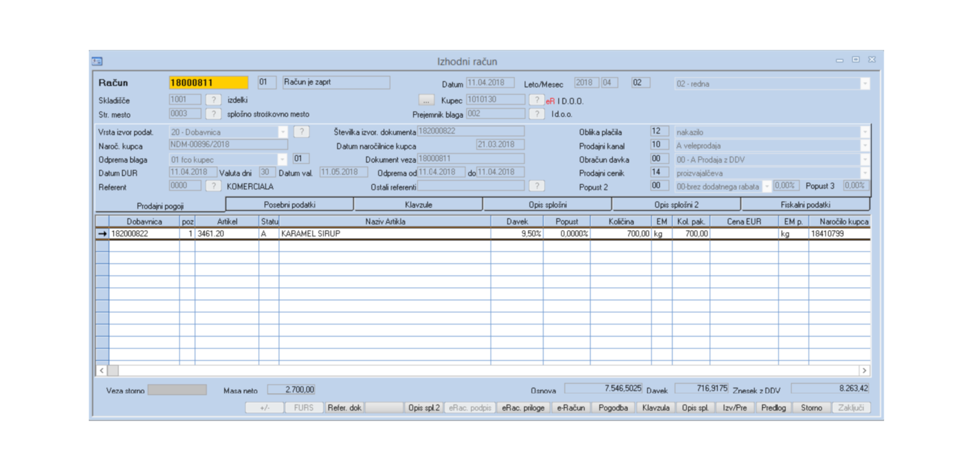
Task: Expand the 'A veleprodaja' dropdown
Action: point(865,146)
